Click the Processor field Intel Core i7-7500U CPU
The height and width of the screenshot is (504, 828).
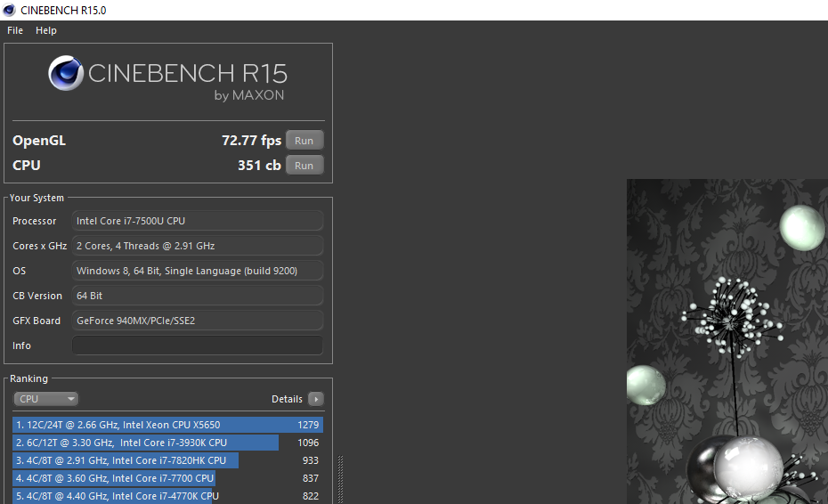[x=197, y=221]
